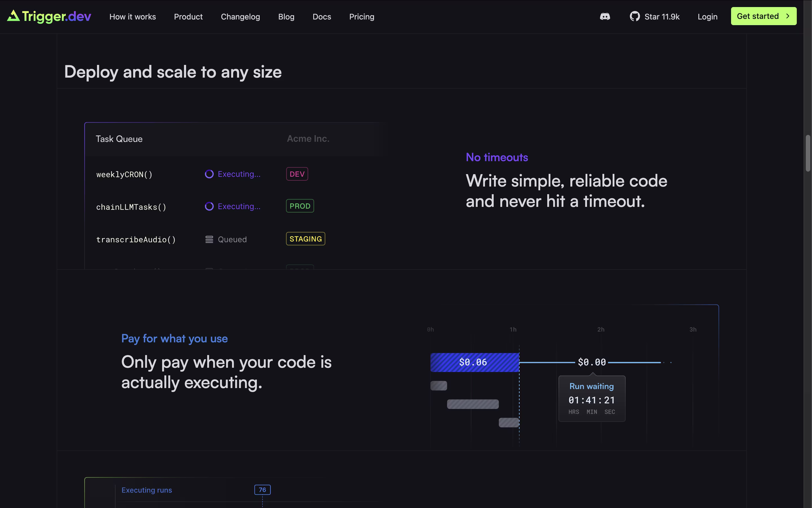
Task: Click the STAGING environment badge
Action: pos(305,239)
